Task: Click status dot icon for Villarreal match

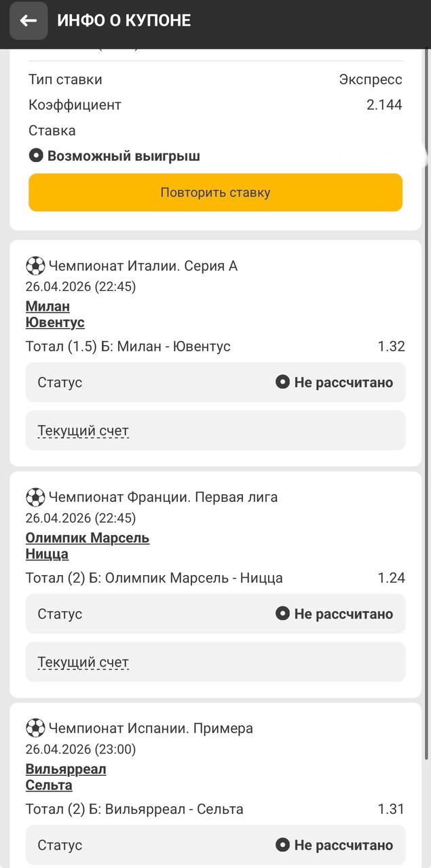Action: click(x=282, y=845)
